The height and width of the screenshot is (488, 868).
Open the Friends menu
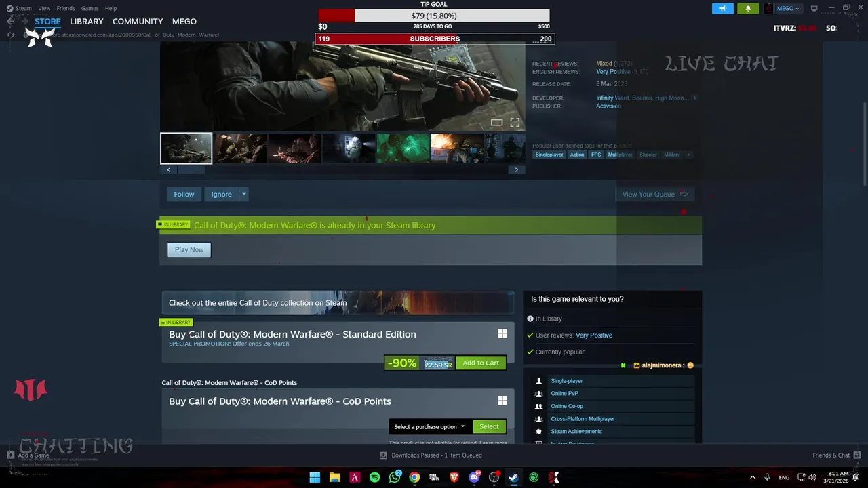tap(66, 8)
